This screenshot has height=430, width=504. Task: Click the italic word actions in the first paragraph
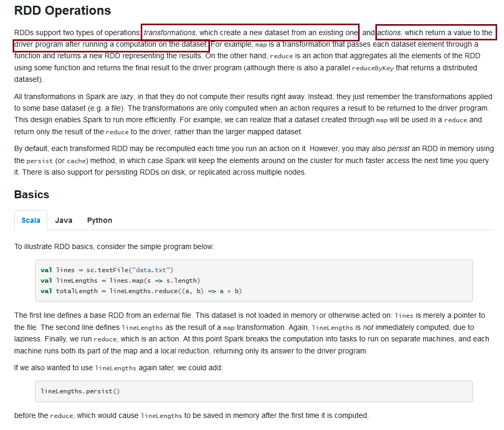click(x=390, y=33)
